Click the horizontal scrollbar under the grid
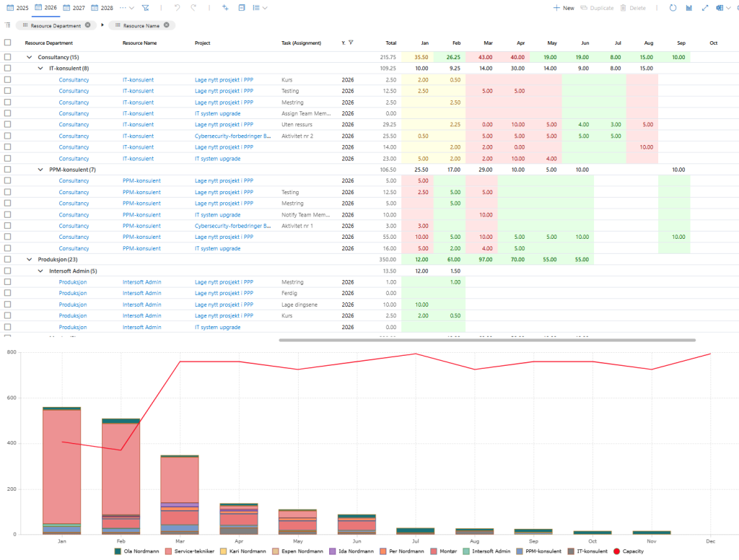The height and width of the screenshot is (560, 739). [487, 340]
